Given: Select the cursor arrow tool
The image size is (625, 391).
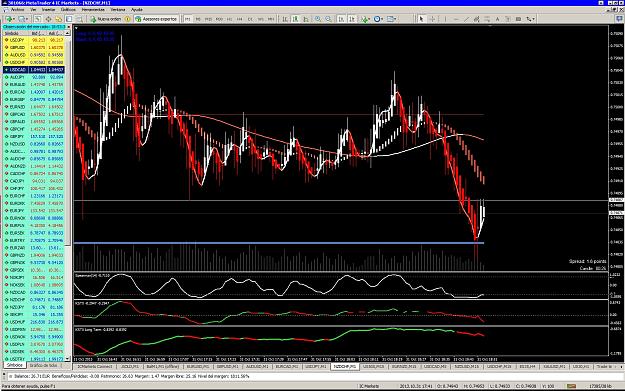Looking at the screenshot, I should tap(421, 19).
